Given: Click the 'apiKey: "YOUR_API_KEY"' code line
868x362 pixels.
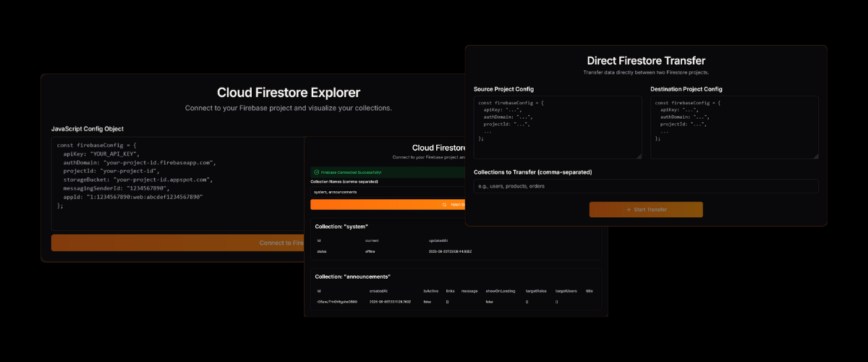Looking at the screenshot, I should pyautogui.click(x=101, y=154).
